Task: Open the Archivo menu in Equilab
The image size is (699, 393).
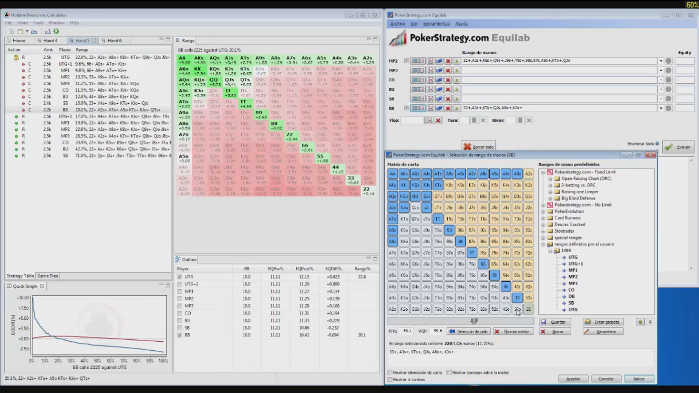Action: pyautogui.click(x=397, y=24)
